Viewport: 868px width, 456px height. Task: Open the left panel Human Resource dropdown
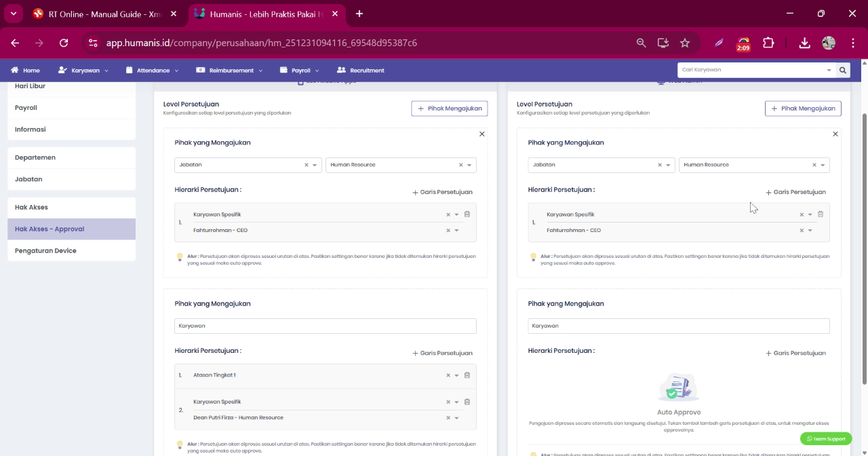pos(469,165)
